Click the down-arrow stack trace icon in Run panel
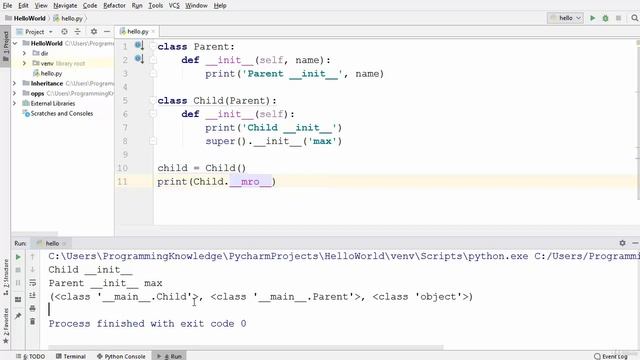 tap(33, 270)
